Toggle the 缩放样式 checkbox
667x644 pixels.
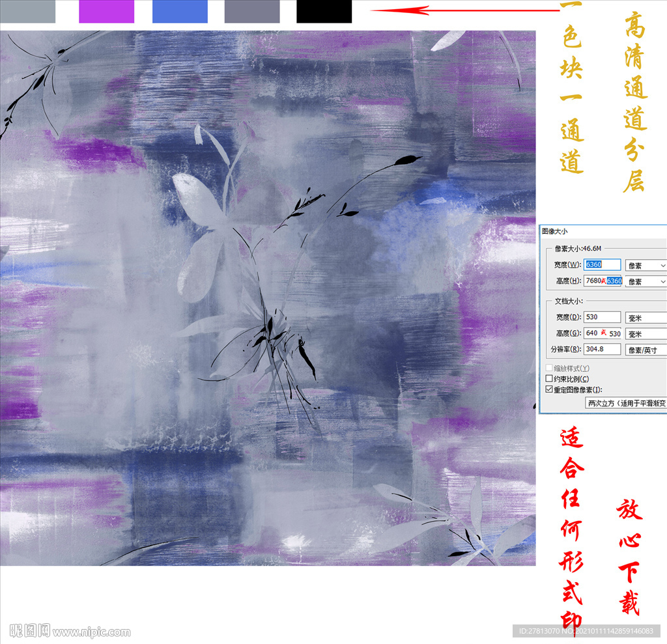point(549,368)
